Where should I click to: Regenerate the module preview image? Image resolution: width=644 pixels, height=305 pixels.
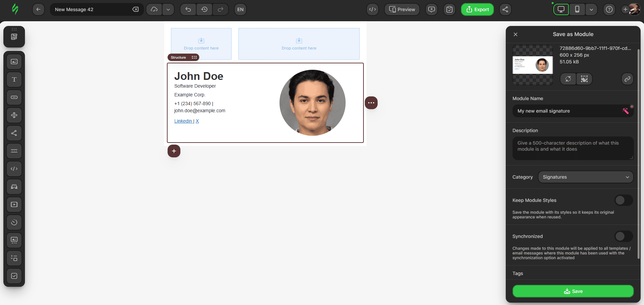tap(568, 79)
